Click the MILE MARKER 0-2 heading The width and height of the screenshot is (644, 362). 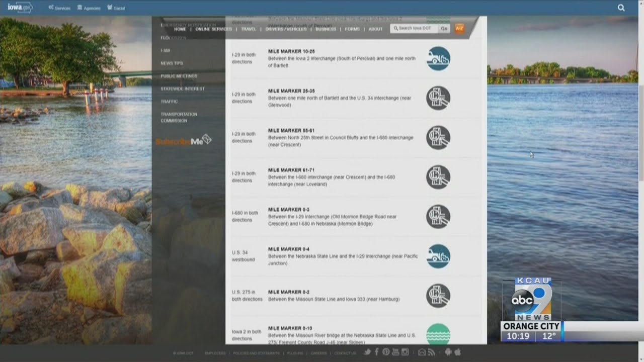289,292
